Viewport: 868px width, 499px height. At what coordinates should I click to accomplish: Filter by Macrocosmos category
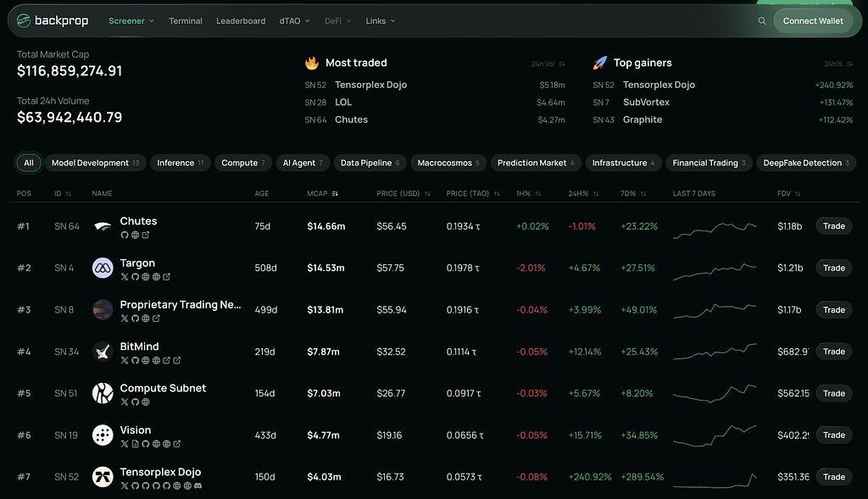coord(448,163)
